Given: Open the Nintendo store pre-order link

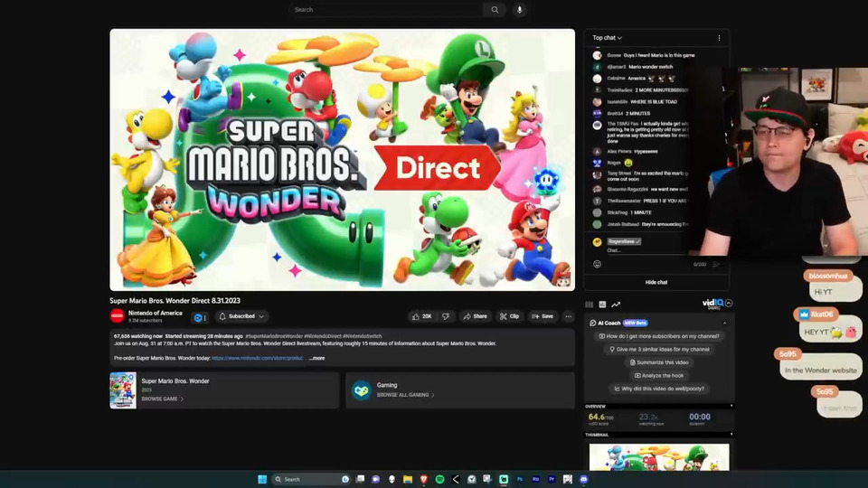Looking at the screenshot, I should [257, 358].
